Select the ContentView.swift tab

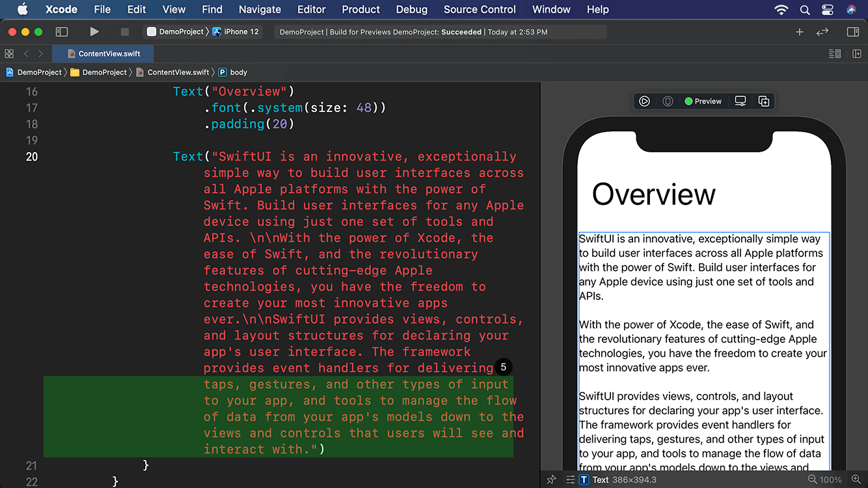[103, 54]
